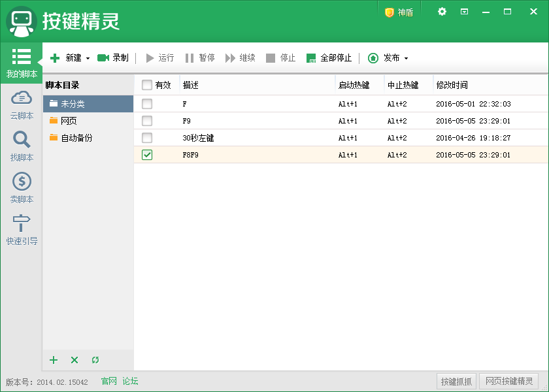Click the 录制 record camera icon
The width and height of the screenshot is (549, 392).
tap(103, 58)
